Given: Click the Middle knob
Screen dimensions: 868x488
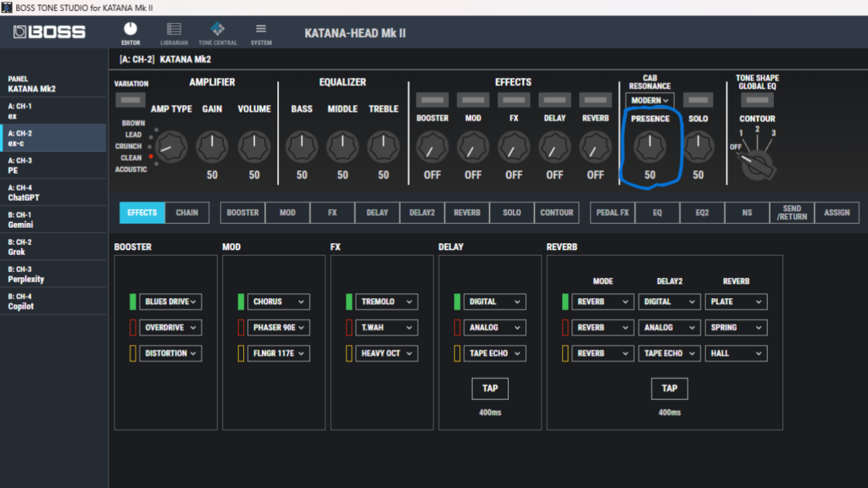Looking at the screenshot, I should coord(342,147).
